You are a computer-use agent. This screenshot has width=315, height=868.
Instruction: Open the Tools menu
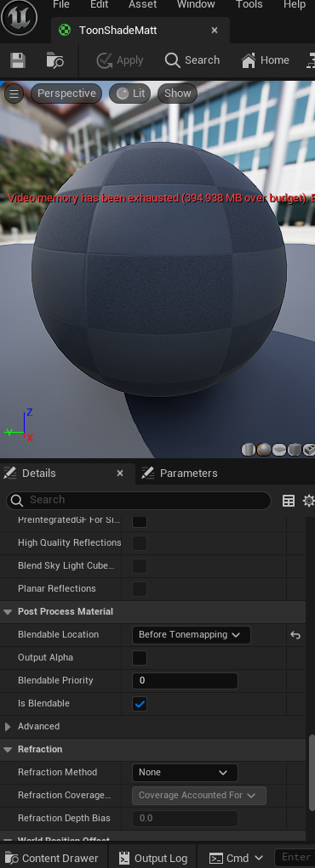coord(249,5)
